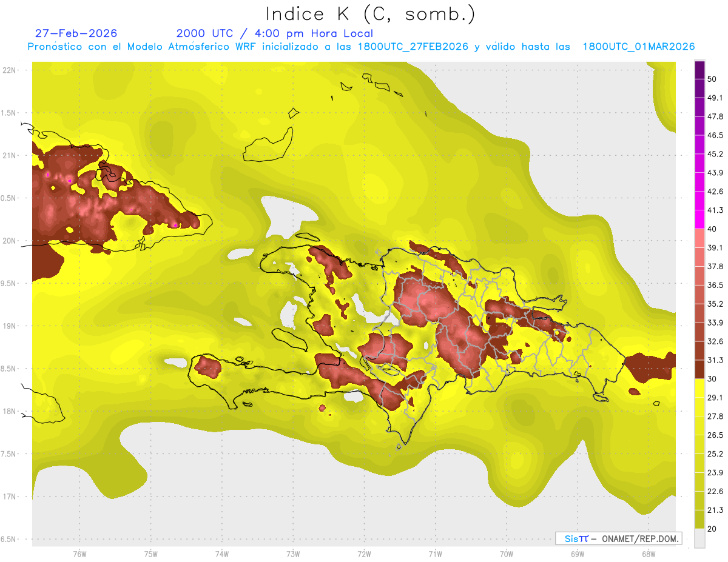Click the colorbar value "40"
This screenshot has height=562, width=728.
712,229
